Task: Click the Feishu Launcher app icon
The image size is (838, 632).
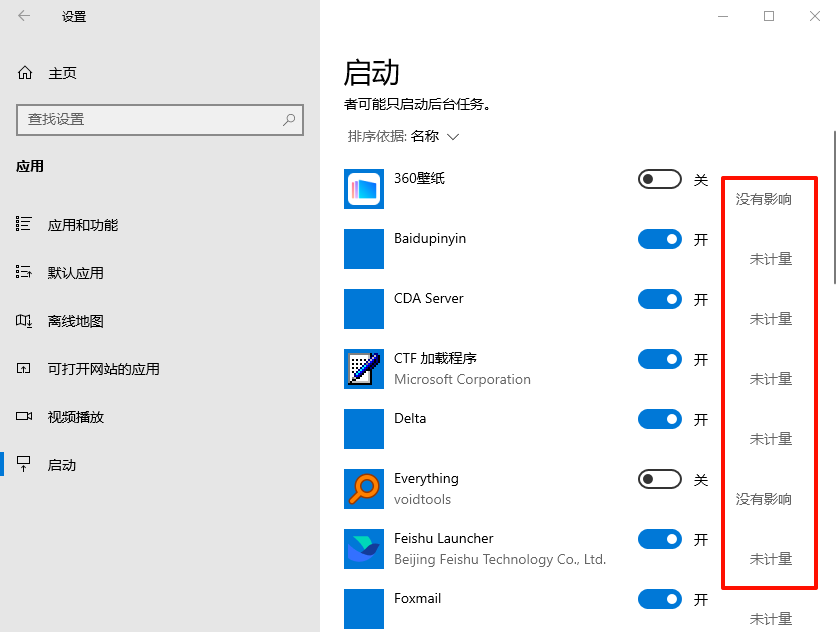Action: click(363, 548)
